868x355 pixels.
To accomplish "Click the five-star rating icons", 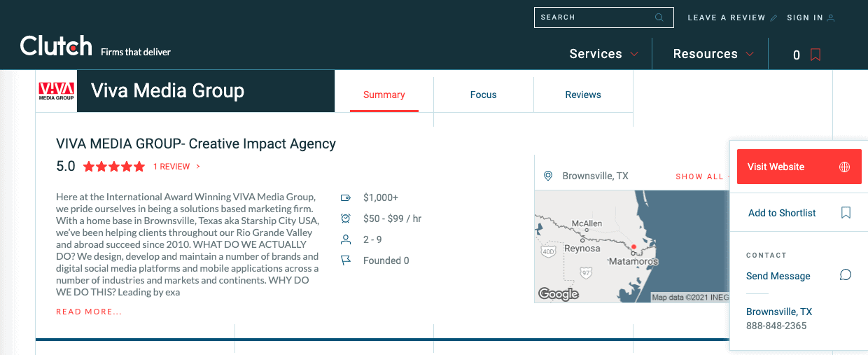I will tap(114, 167).
